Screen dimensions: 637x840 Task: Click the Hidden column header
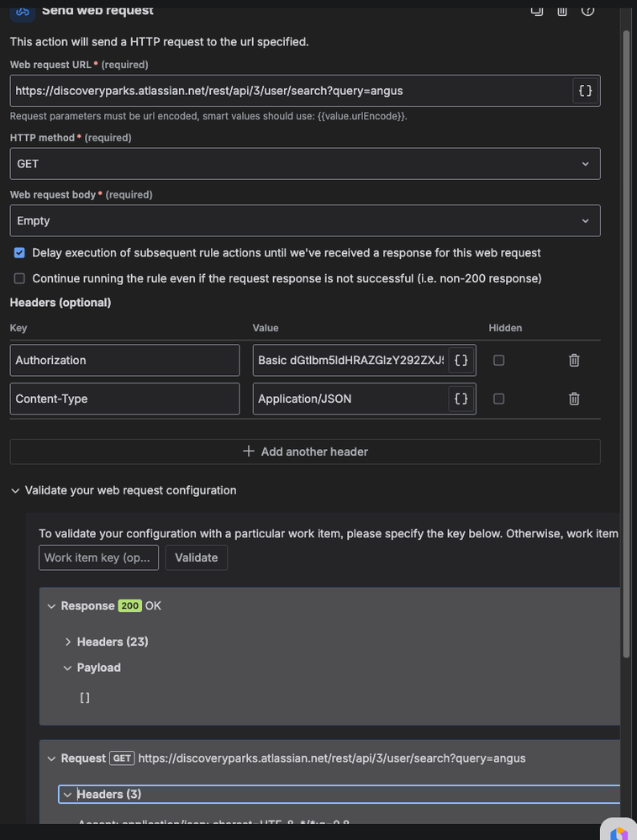505,328
